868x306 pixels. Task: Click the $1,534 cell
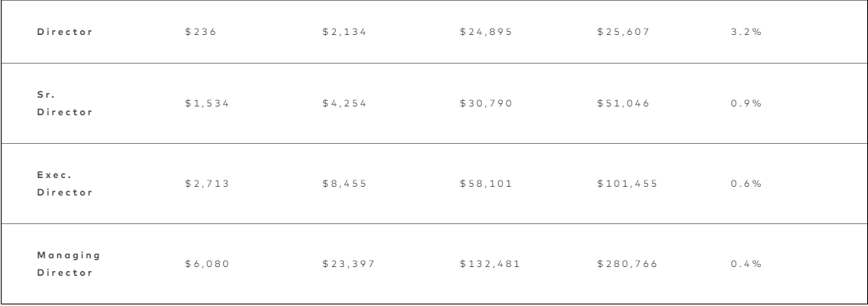point(207,103)
